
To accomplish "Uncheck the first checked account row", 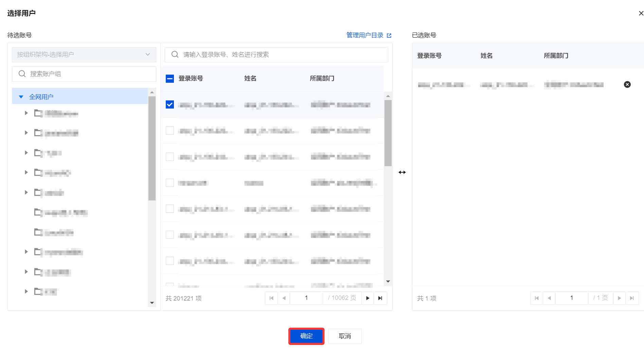I will (x=170, y=104).
